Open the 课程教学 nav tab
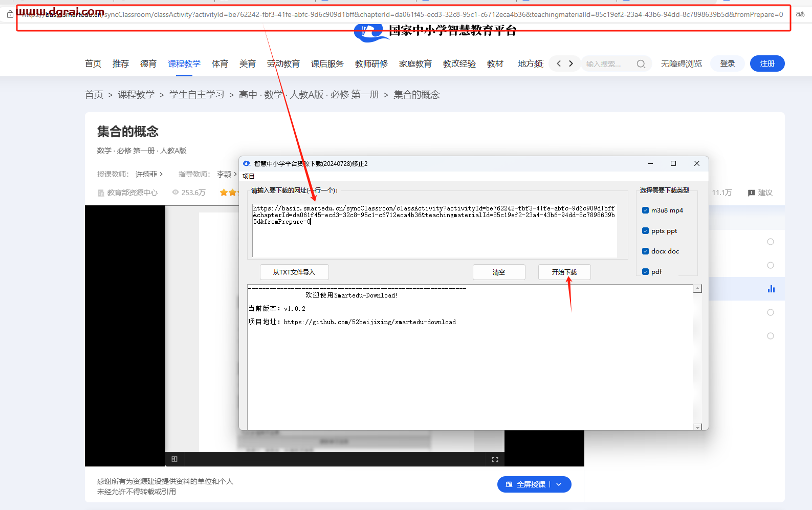The height and width of the screenshot is (510, 812). [184, 63]
